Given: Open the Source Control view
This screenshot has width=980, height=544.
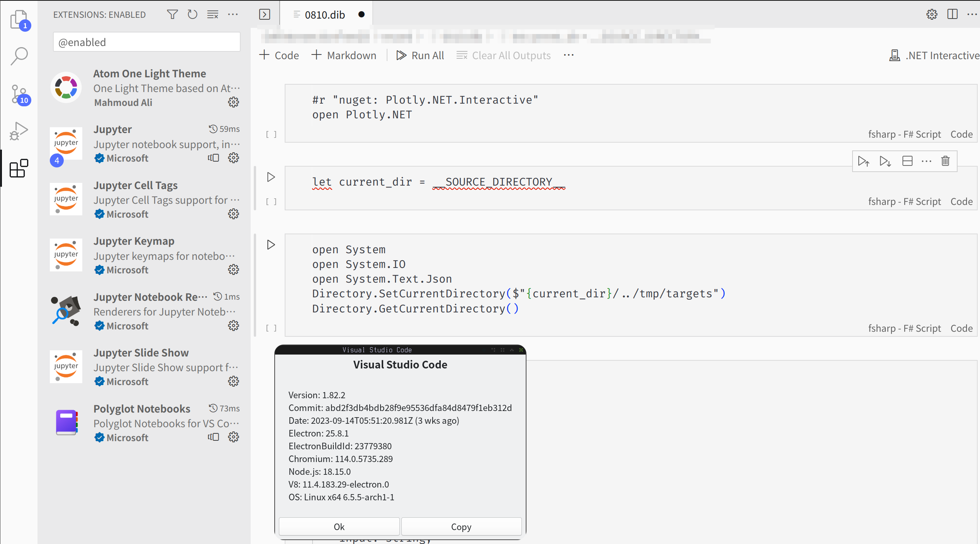Looking at the screenshot, I should (x=19, y=94).
